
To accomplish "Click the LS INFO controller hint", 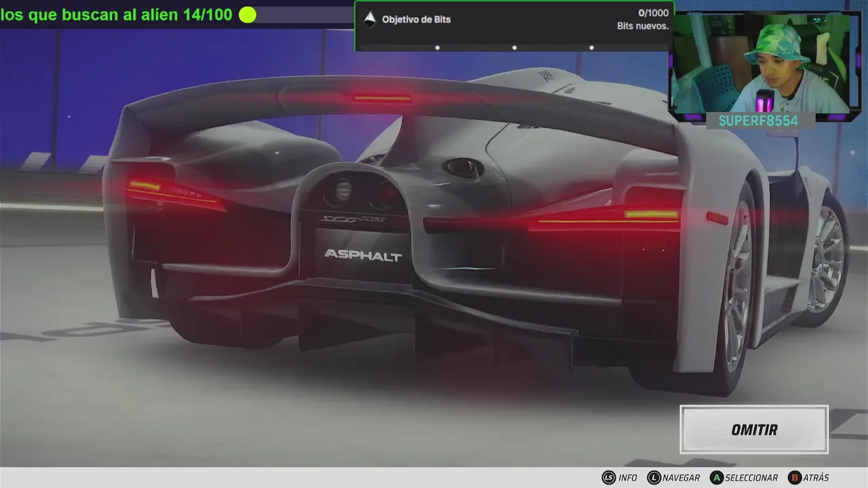I will click(620, 478).
